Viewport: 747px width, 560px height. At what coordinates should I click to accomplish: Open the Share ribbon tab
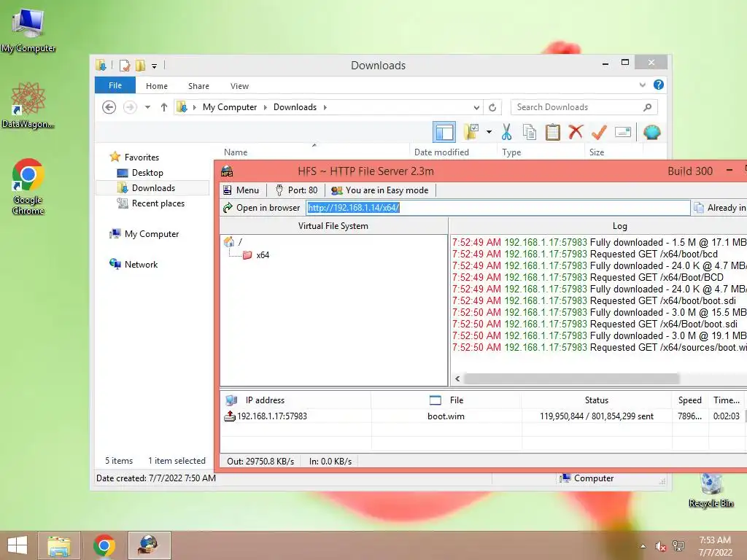click(x=198, y=86)
